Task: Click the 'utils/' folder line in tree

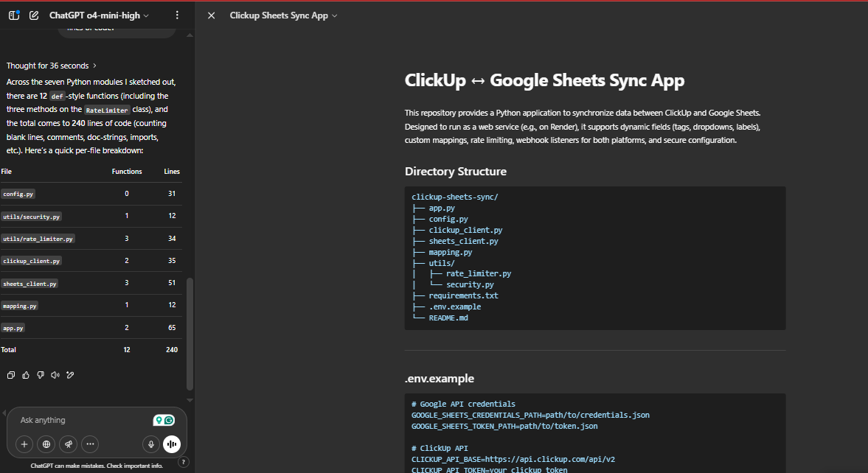Action: 441,263
